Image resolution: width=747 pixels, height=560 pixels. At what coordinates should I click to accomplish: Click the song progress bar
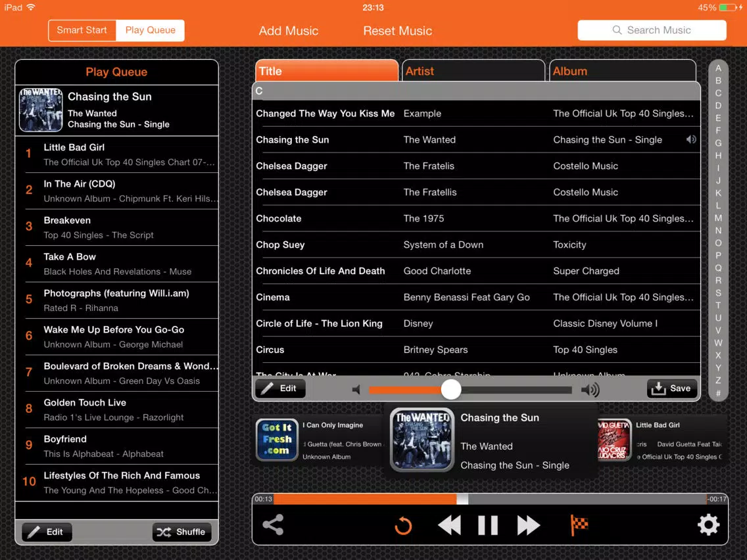click(x=490, y=499)
